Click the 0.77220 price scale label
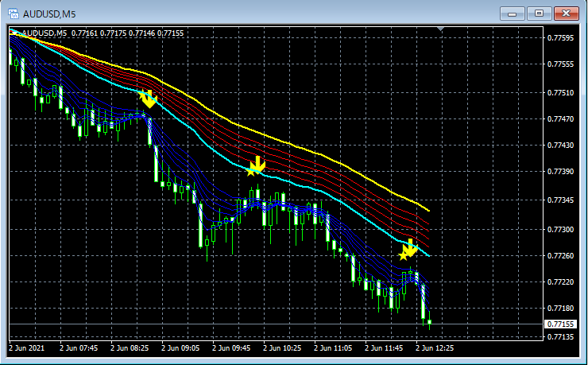The width and height of the screenshot is (588, 365). pos(560,282)
